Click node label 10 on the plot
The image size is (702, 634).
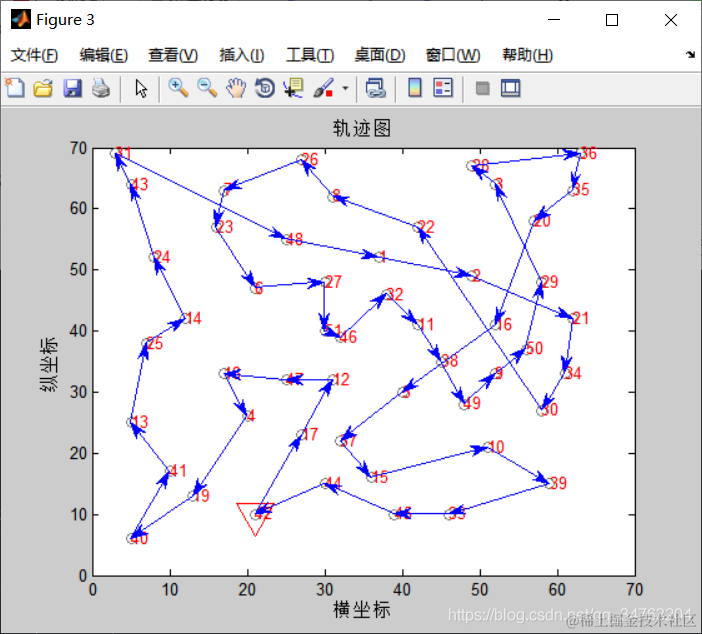click(496, 446)
